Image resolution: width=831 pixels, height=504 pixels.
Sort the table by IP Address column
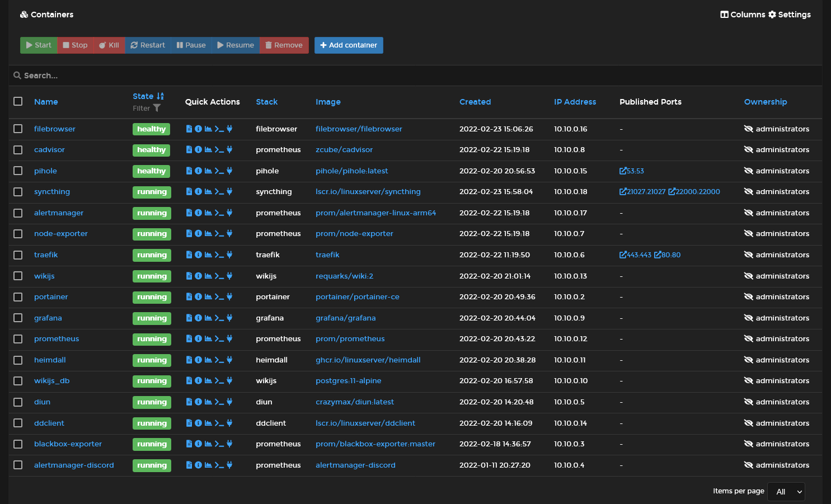pos(575,102)
